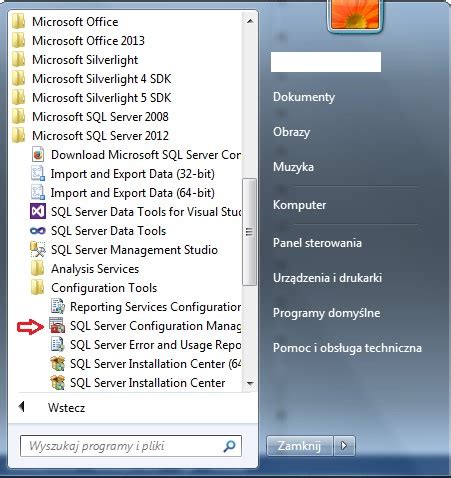
Task: Expand Microsoft Silverlight 4 SDK folder
Action: 102,79
